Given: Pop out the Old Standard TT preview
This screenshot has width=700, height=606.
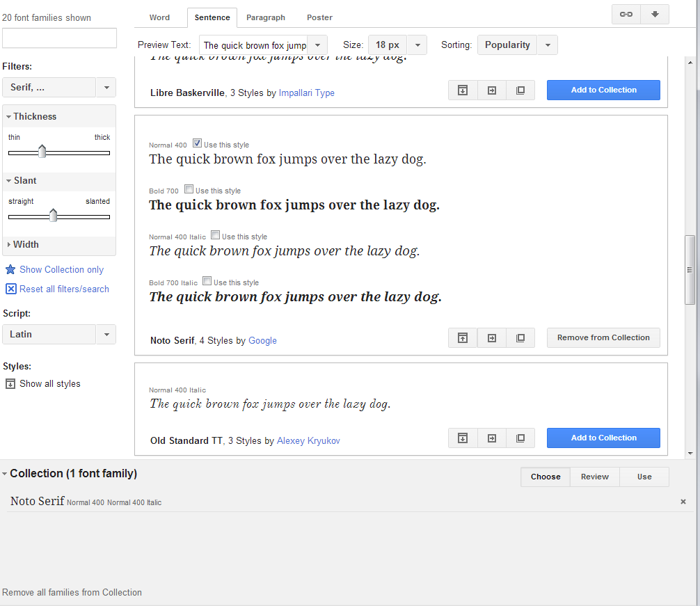Looking at the screenshot, I should coord(520,438).
